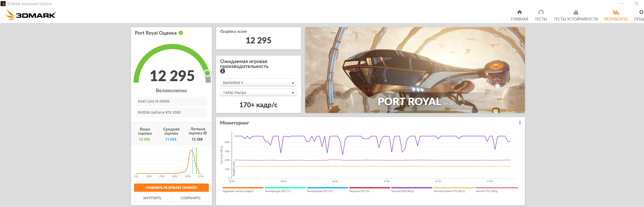Screen dimensions: 644x207
Task: Toggle Температура ГПУ (°C) legend series
Action: pyautogui.click(x=327, y=190)
